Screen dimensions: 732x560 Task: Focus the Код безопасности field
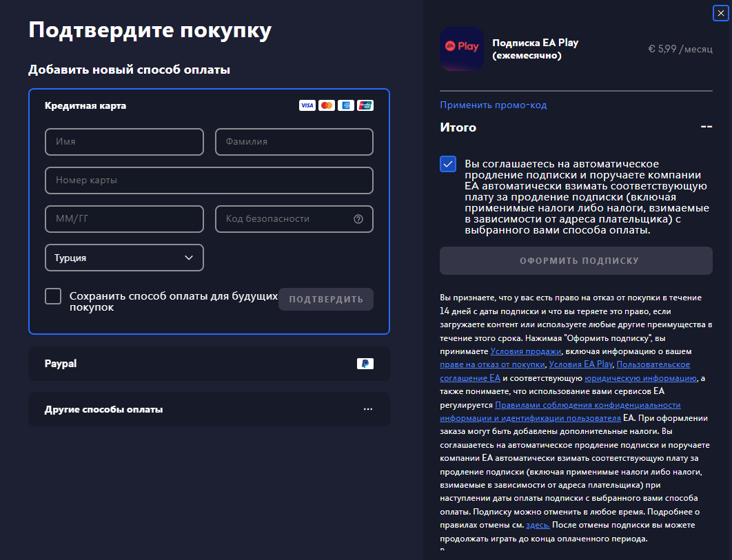tap(294, 219)
